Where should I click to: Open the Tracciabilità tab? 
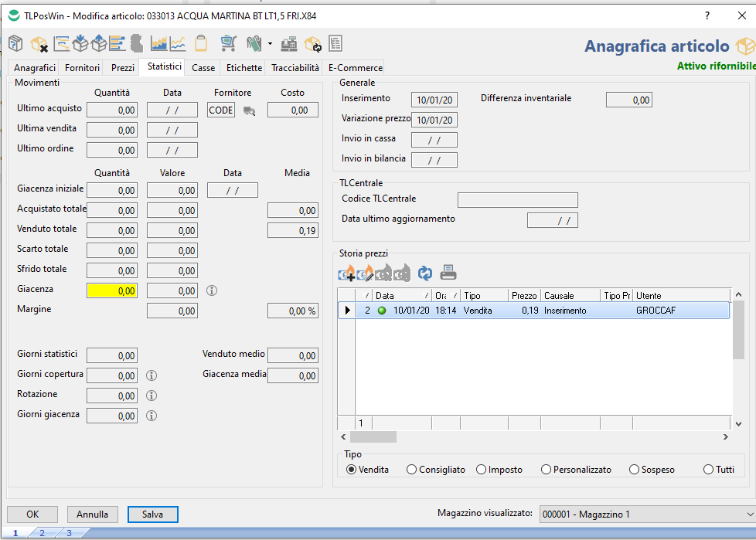pos(295,68)
